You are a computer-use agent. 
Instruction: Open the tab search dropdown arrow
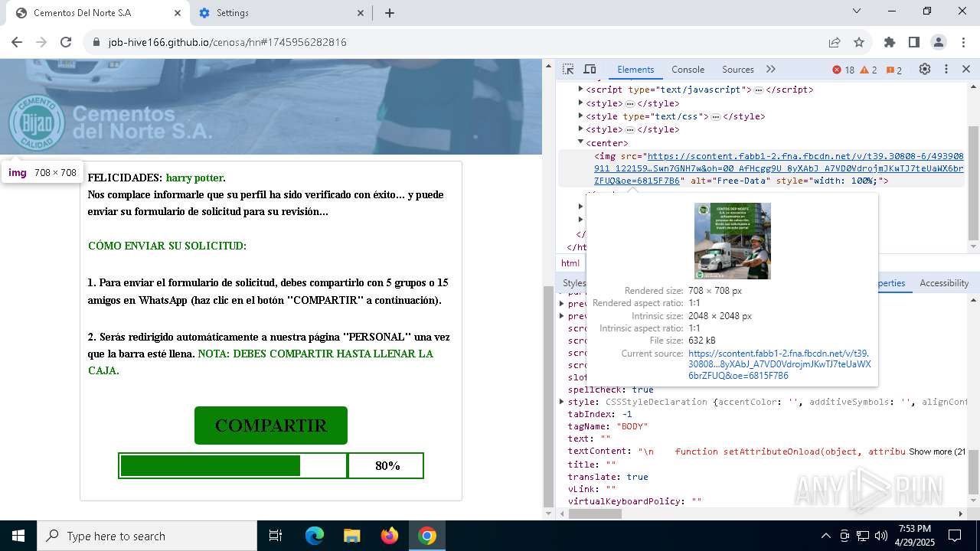click(857, 11)
